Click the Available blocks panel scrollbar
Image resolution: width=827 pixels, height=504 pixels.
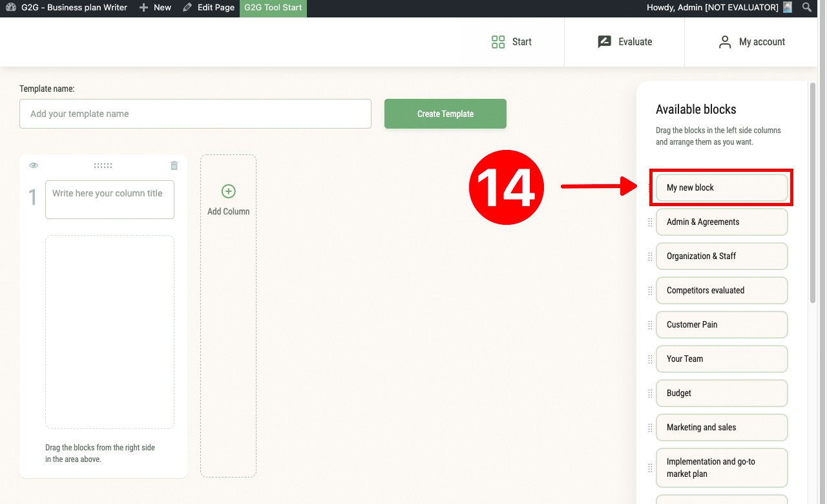click(x=813, y=194)
